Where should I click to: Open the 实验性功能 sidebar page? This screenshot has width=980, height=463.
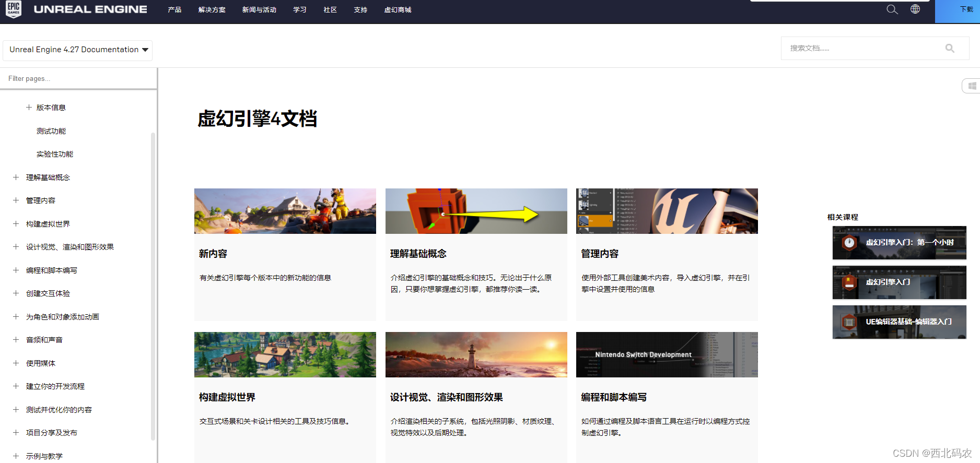click(55, 154)
